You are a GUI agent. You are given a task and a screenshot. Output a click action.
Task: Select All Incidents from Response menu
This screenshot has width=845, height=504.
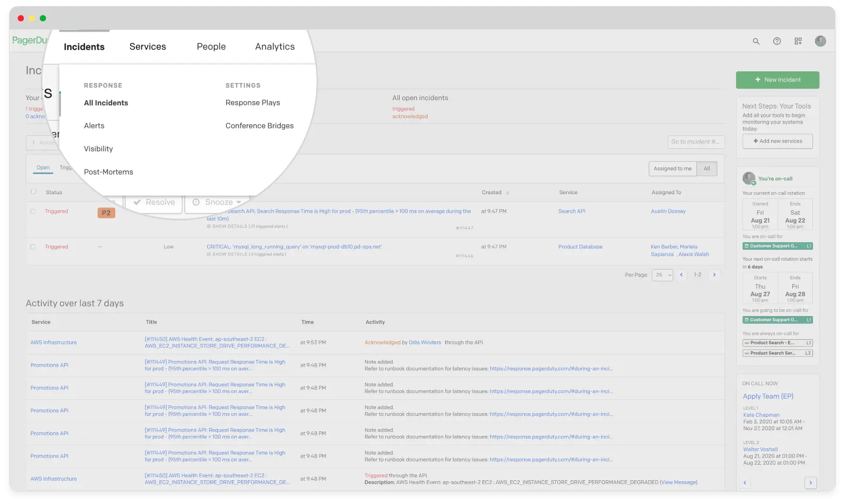(106, 103)
